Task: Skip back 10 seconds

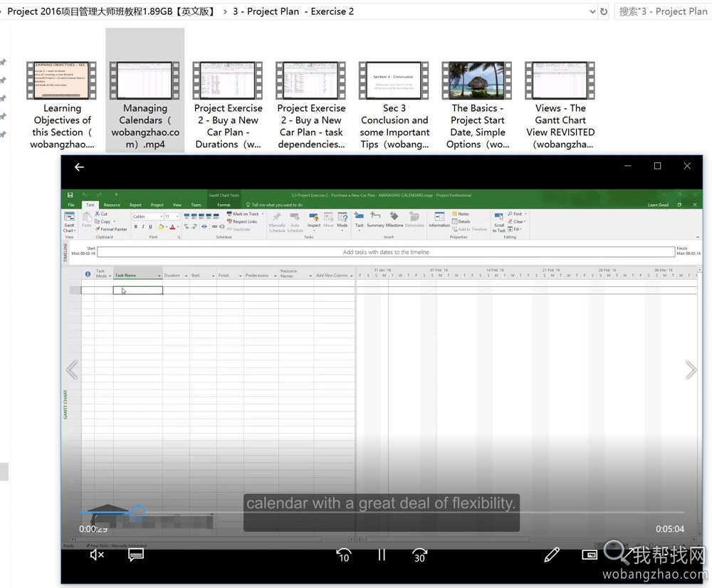Action: click(x=343, y=555)
